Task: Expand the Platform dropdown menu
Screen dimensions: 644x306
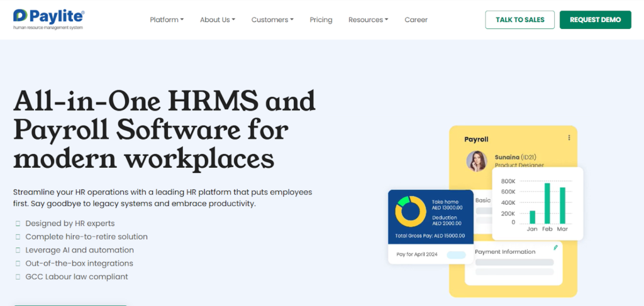Action: pyautogui.click(x=167, y=19)
